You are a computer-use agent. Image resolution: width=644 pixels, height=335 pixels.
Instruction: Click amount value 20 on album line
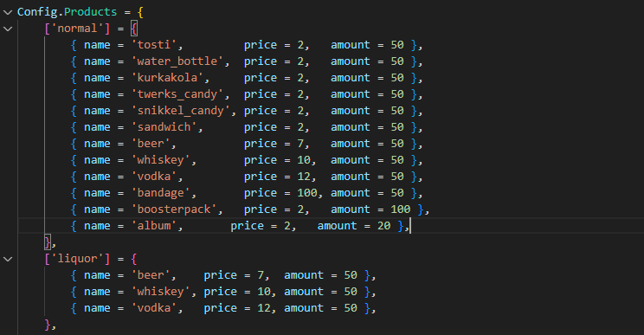[384, 225]
